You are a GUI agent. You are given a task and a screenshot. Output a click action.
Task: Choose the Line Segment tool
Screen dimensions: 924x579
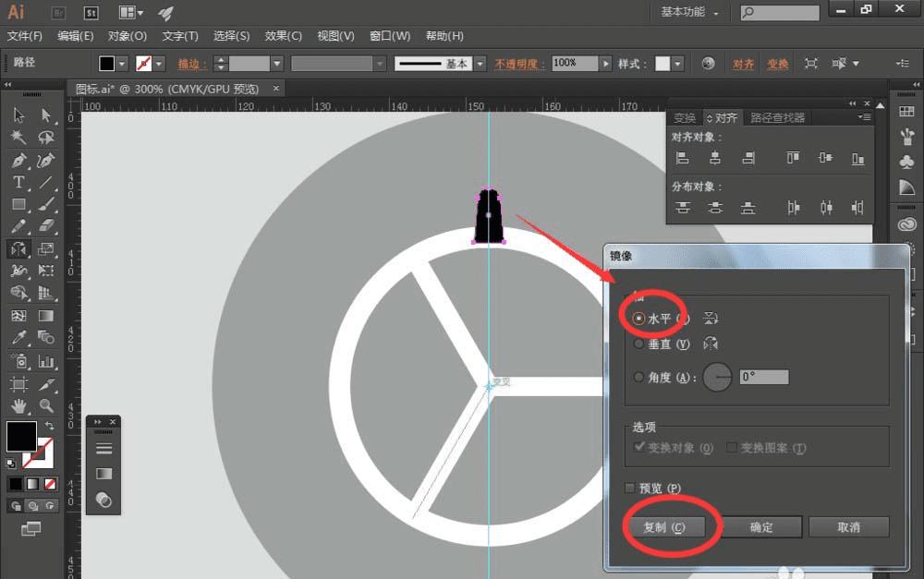click(46, 183)
